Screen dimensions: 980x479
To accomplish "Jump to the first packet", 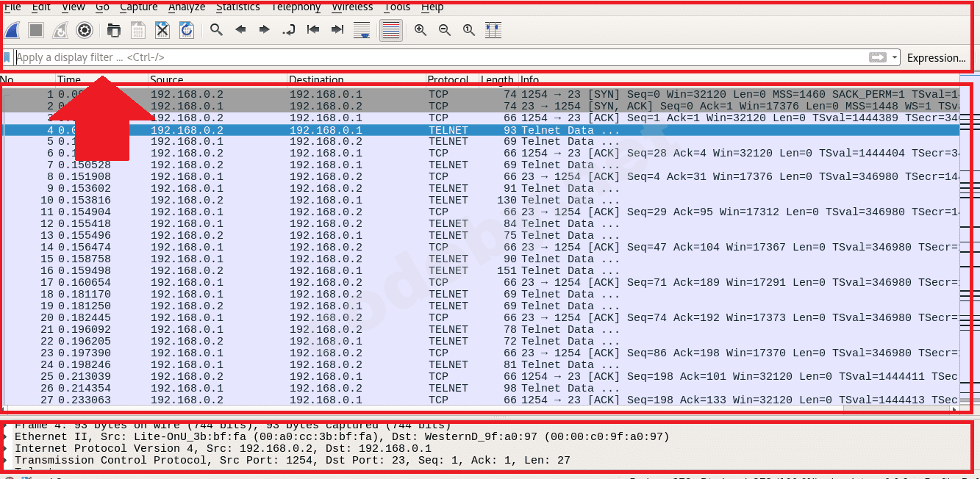I will point(313,30).
